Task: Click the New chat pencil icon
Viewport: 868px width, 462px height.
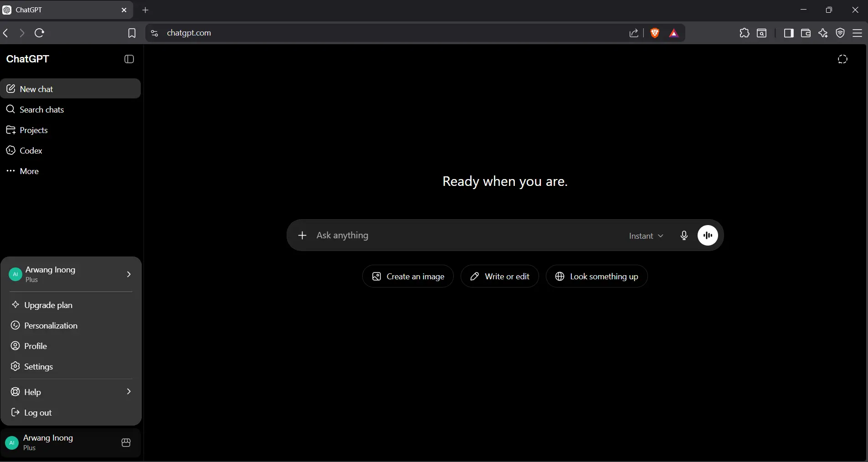Action: tap(11, 89)
